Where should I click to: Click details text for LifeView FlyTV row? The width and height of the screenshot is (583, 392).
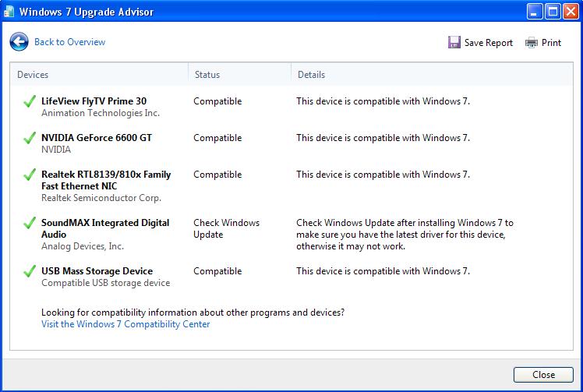pyautogui.click(x=383, y=101)
